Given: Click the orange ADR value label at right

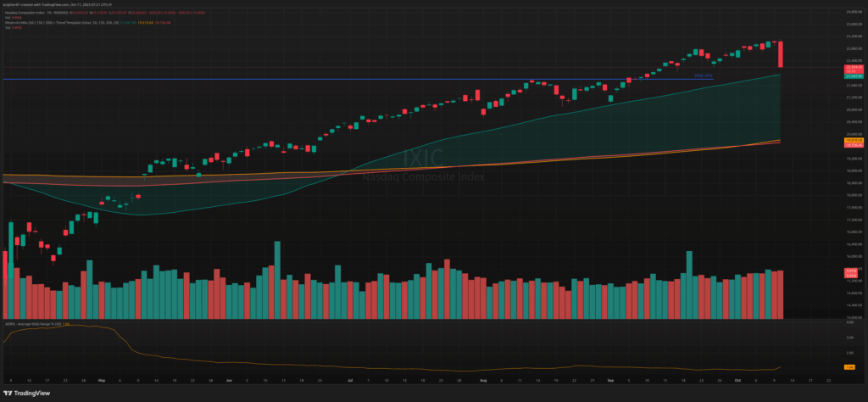Looking at the screenshot, I should tap(848, 366).
